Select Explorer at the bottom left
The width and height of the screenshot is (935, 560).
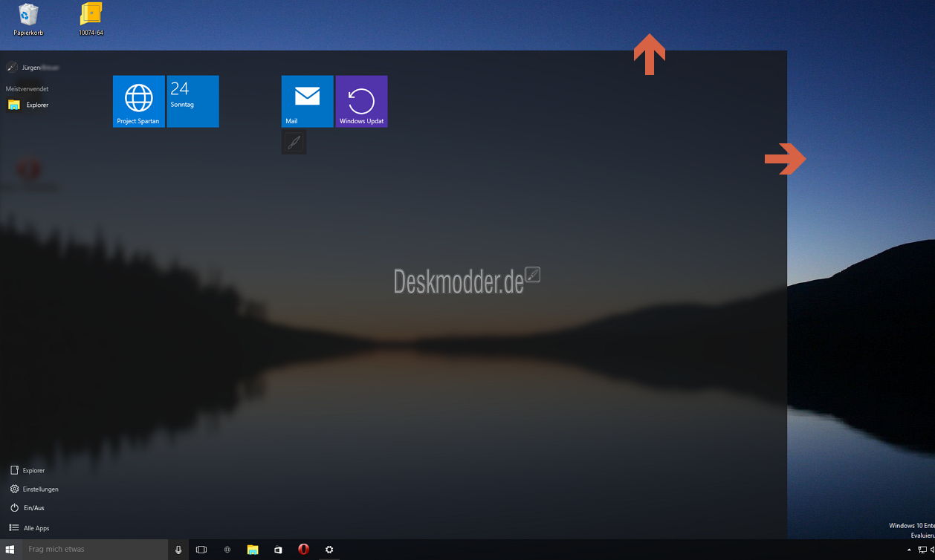[x=33, y=470]
